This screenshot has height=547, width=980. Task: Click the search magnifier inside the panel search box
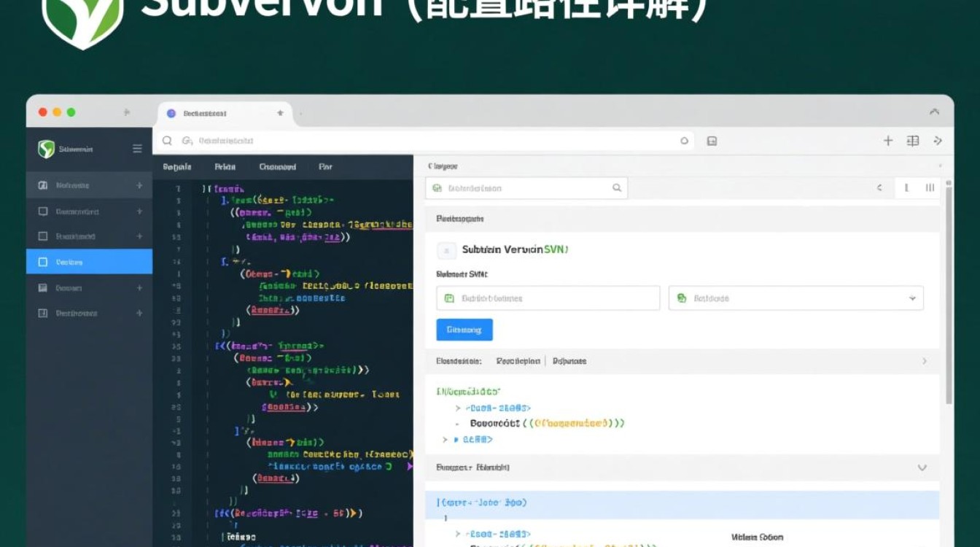point(617,188)
